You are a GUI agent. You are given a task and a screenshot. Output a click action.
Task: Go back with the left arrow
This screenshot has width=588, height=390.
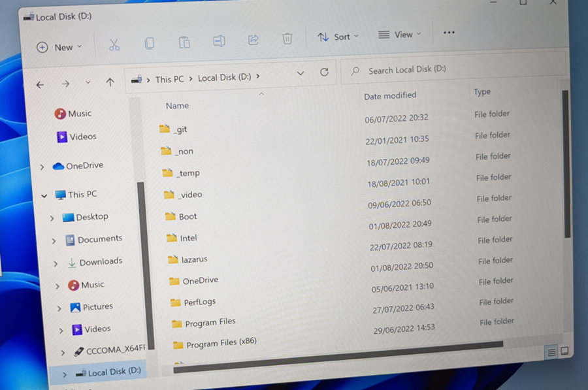40,85
